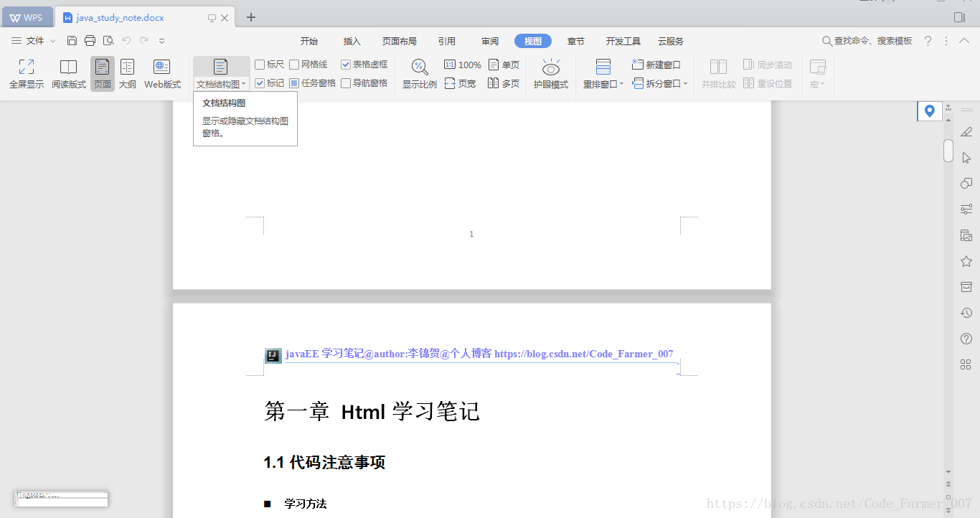Screen dimensions: 980x518
Task: Open the Page Layout (页面布局) tab
Action: [x=400, y=41]
